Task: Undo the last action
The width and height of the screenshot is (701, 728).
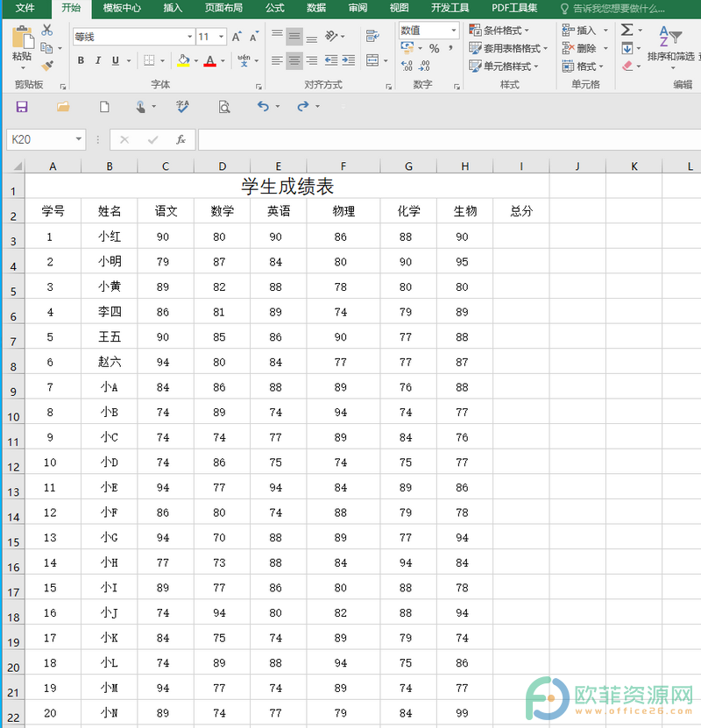Action: tap(263, 106)
